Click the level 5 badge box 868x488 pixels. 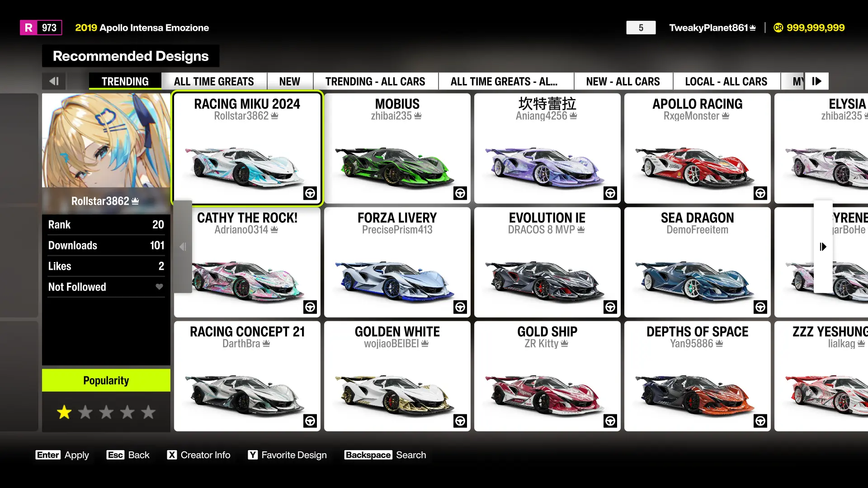point(641,28)
